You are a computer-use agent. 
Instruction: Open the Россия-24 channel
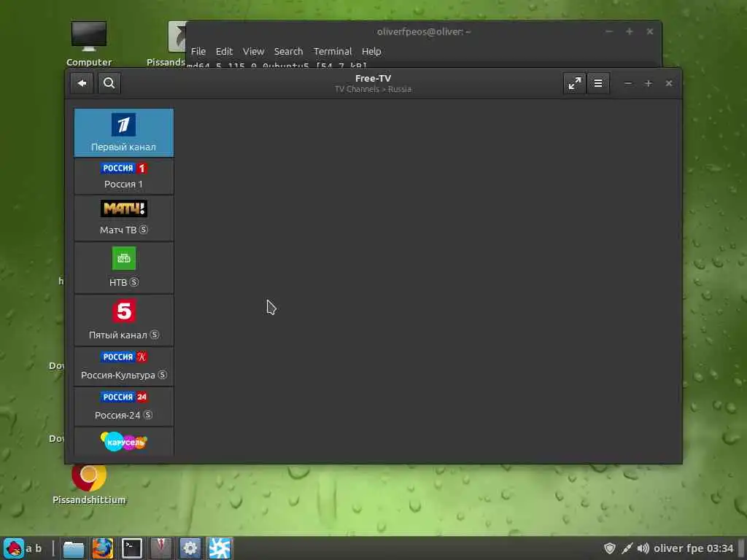[124, 406]
